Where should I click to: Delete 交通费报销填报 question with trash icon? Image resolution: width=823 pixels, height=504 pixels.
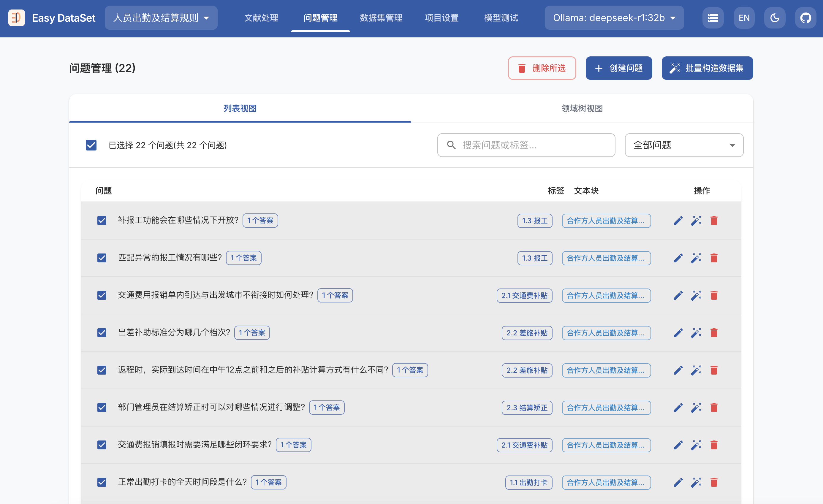pyautogui.click(x=714, y=445)
